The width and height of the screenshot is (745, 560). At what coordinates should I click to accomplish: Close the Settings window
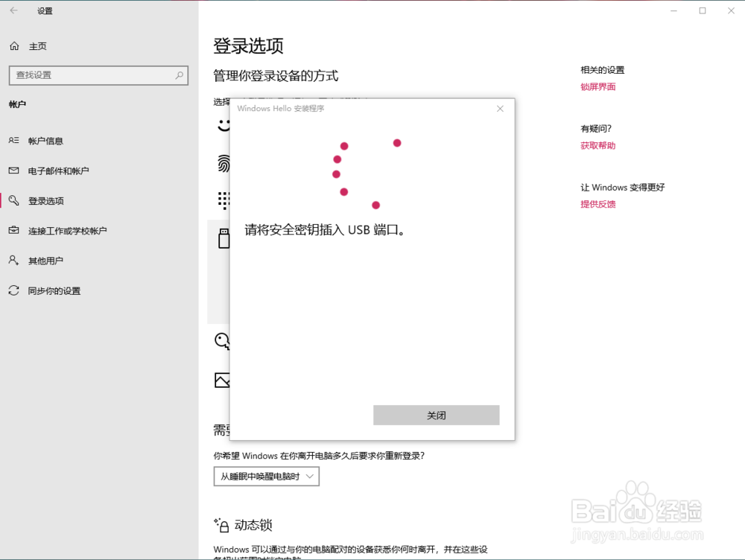click(731, 10)
